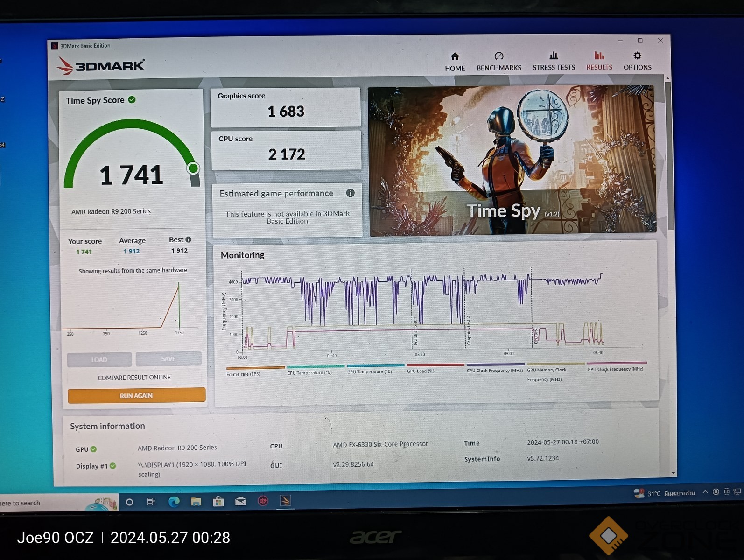The height and width of the screenshot is (560, 744).
Task: Select the RESULTS tab
Action: [x=599, y=62]
